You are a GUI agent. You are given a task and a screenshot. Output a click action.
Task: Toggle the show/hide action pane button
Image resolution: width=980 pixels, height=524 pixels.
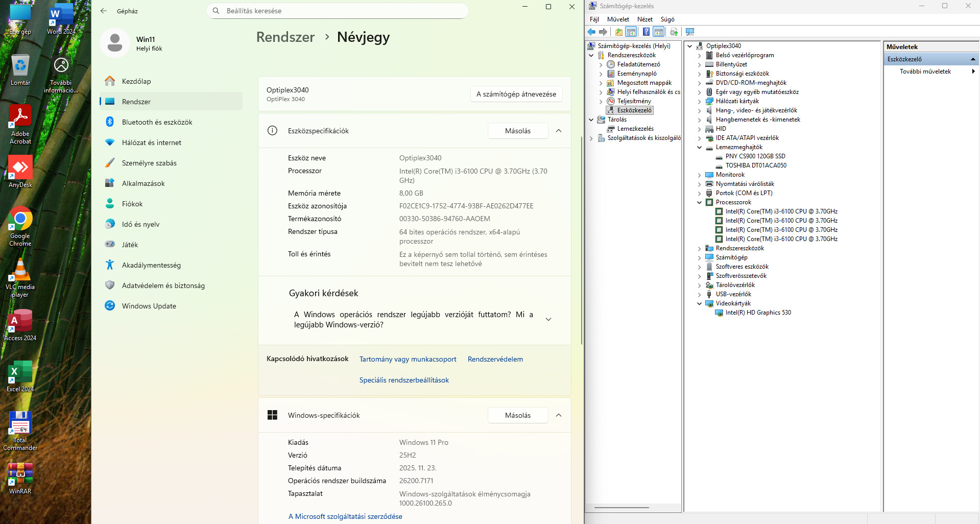click(659, 32)
